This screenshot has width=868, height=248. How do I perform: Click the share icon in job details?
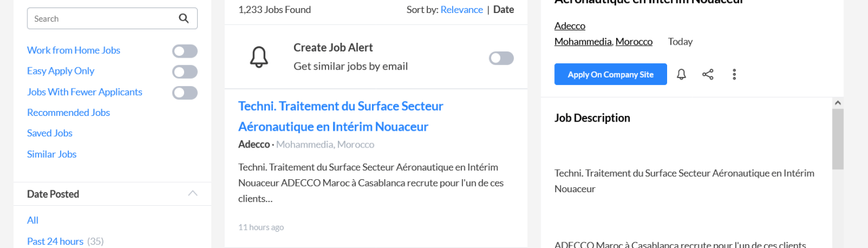(707, 74)
